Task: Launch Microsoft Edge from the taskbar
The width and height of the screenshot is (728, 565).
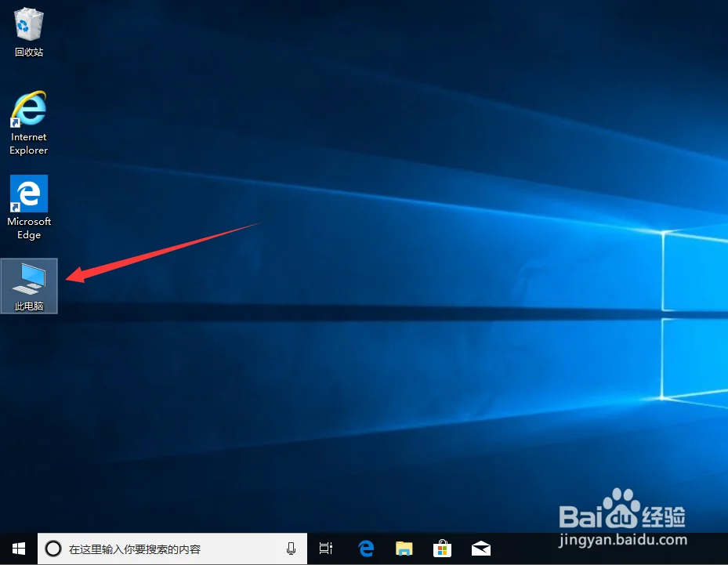Action: coord(365,549)
